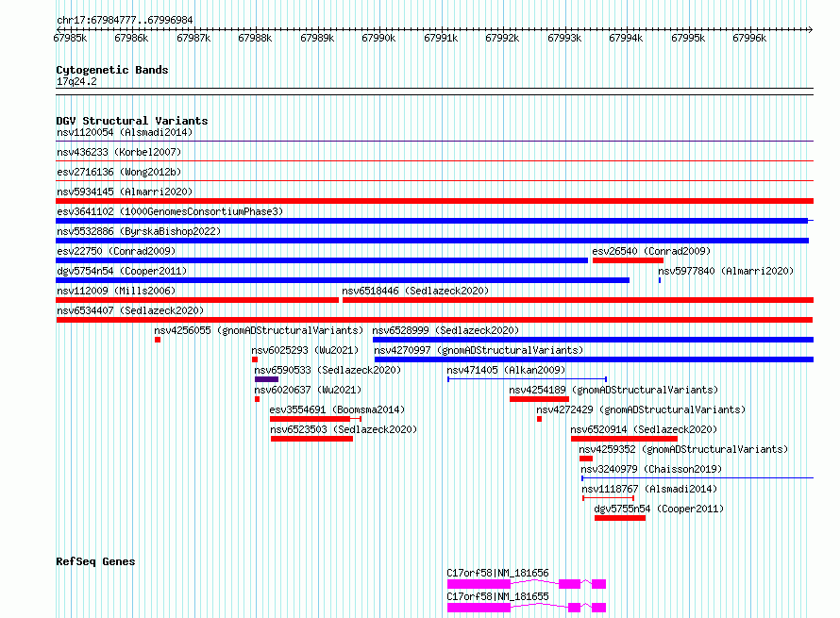Open the esv22750 (Conrad2009) variant label

point(116,251)
